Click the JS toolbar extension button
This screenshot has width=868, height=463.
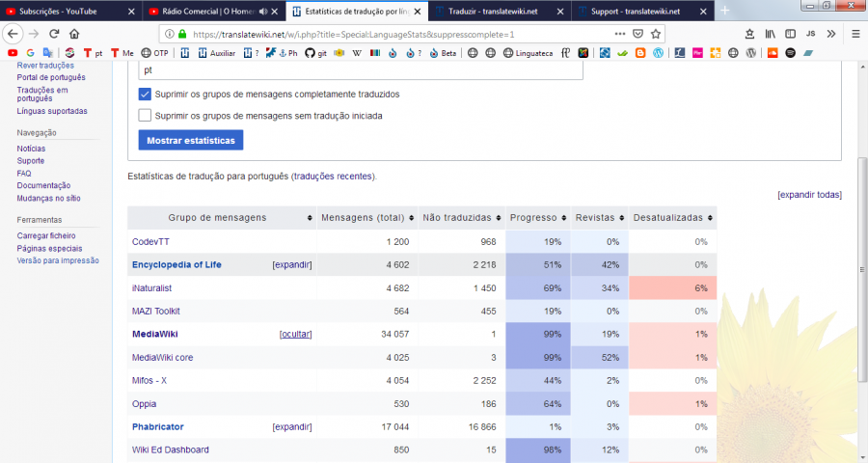(x=810, y=34)
